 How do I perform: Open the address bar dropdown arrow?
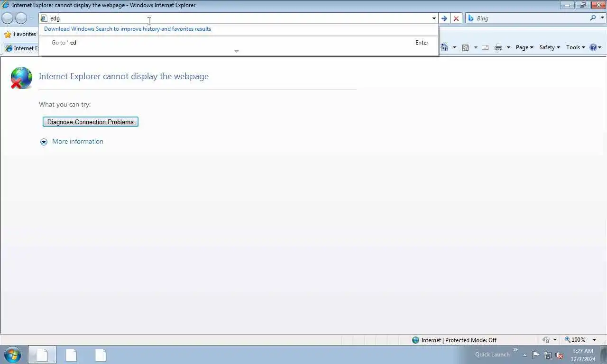pyautogui.click(x=434, y=18)
